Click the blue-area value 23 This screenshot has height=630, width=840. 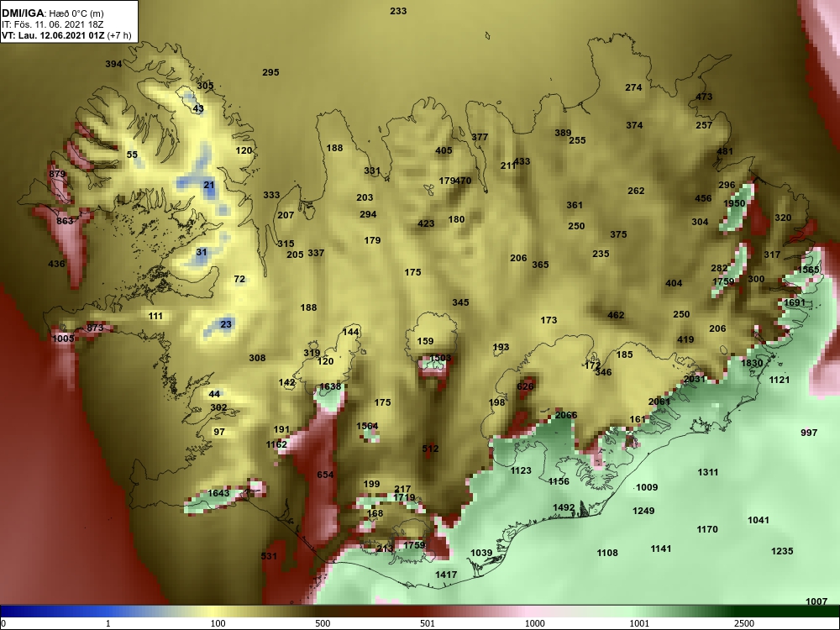(x=226, y=323)
